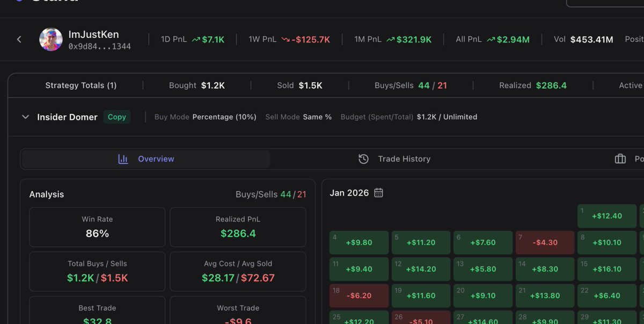
Task: Open the Best Trade card
Action: point(97,310)
